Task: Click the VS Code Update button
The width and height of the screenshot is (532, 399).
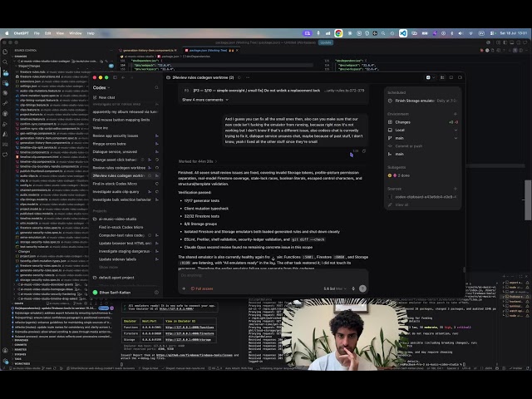Action: coord(326,42)
